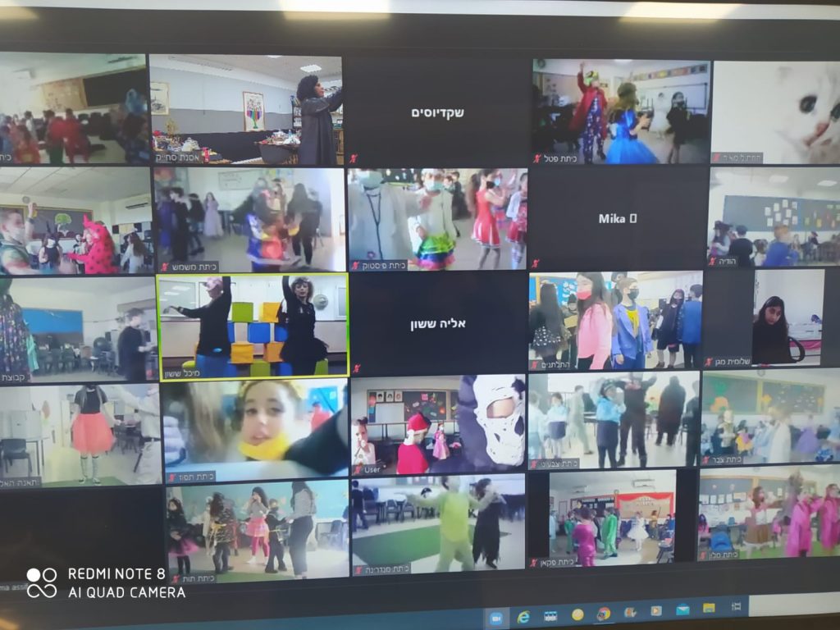Click the שקדיוסם participant name
This screenshot has width=840, height=630.
(438, 112)
